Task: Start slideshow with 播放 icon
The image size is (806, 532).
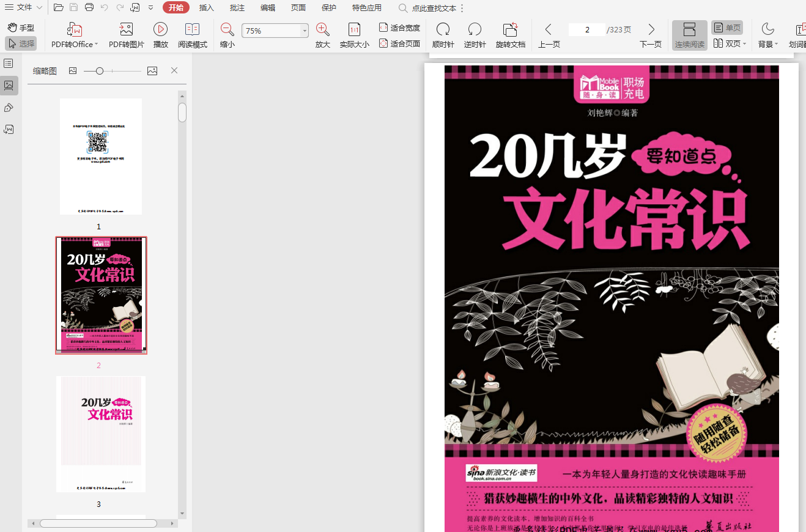Action: pos(160,29)
